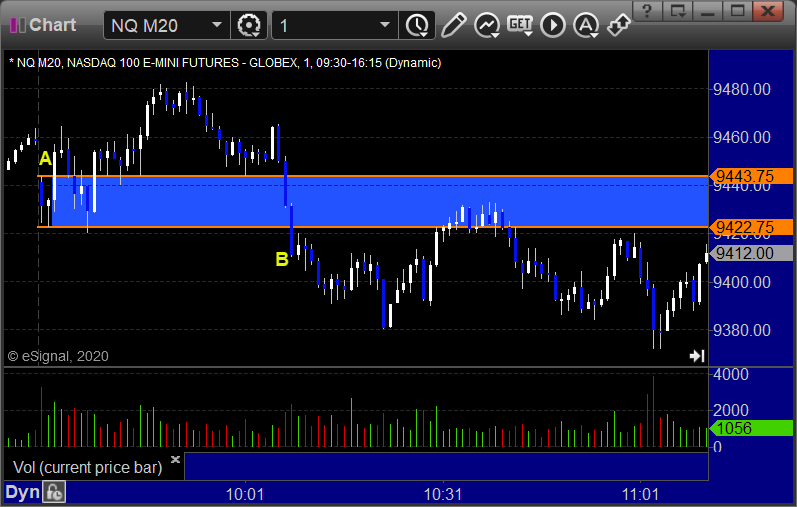This screenshot has height=507, width=797.
Task: Click the gray 9412.00 current price label
Action: [x=751, y=253]
